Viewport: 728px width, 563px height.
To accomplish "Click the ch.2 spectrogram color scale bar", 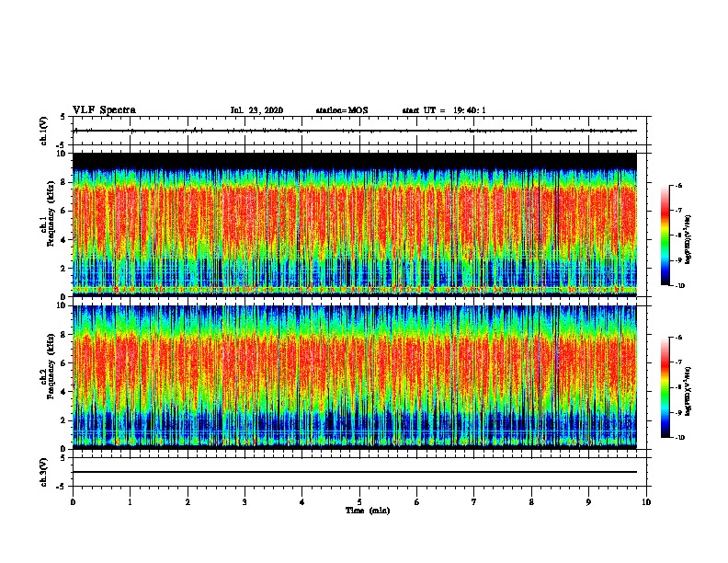I will pos(665,387).
